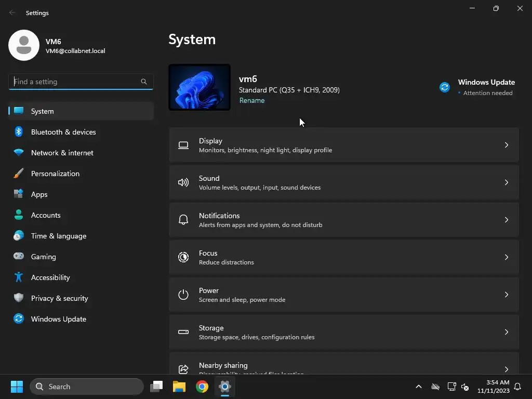Image resolution: width=532 pixels, height=399 pixels.
Task: Click the Notifications bell icon in list
Action: point(183,220)
